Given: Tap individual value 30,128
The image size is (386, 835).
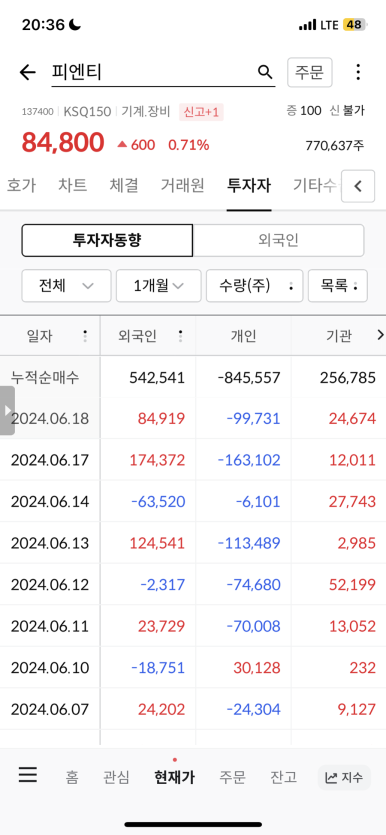Looking at the screenshot, I should [257, 668].
